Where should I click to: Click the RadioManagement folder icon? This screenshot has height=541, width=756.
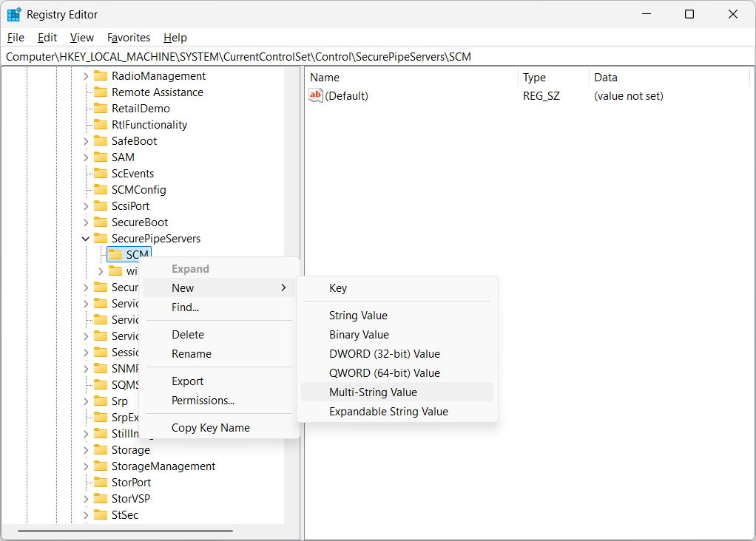(101, 76)
